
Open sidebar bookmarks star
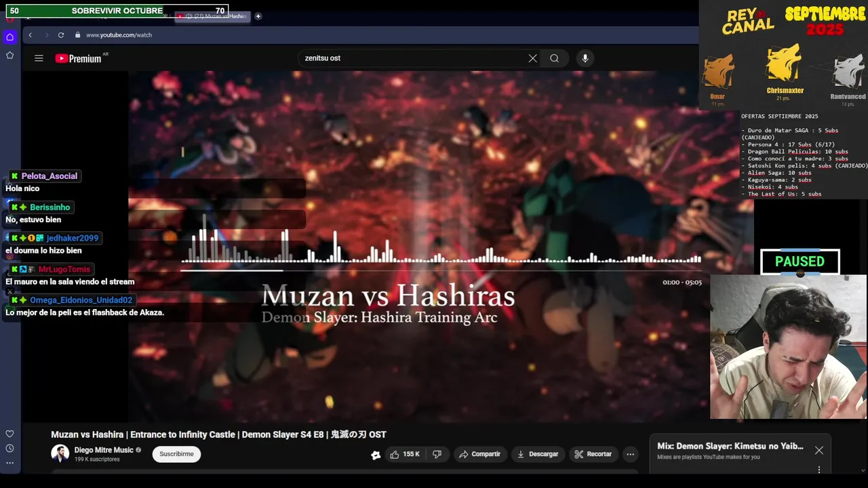(9, 56)
